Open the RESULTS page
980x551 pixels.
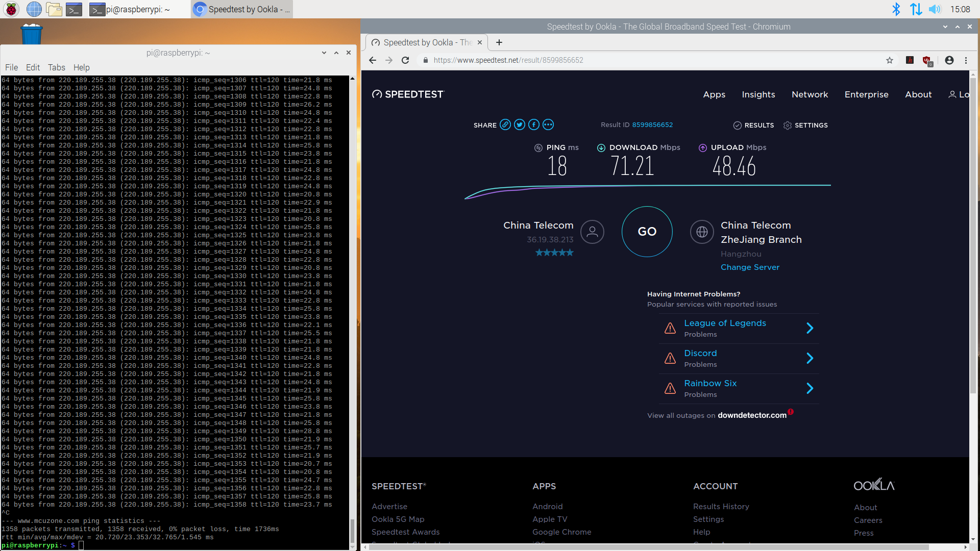tap(753, 125)
